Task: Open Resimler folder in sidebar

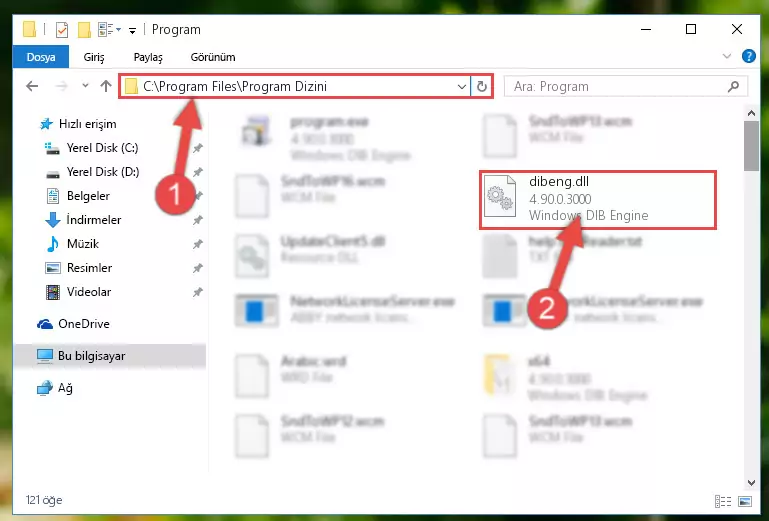Action: (78, 268)
